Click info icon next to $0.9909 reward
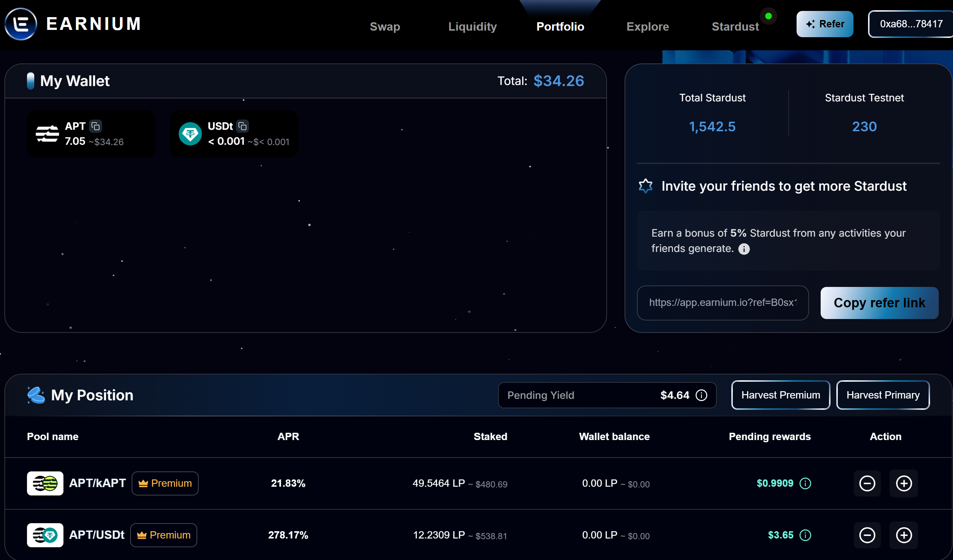953x560 pixels. pyautogui.click(x=805, y=483)
